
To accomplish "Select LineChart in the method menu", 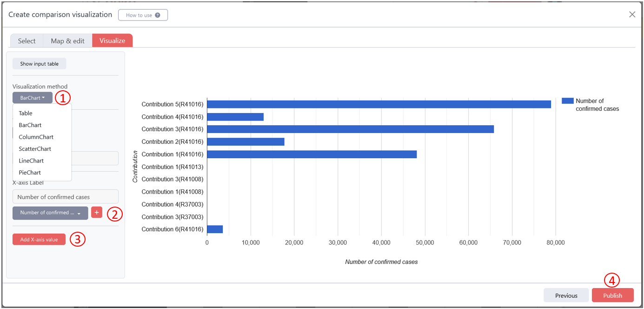I will tap(31, 161).
